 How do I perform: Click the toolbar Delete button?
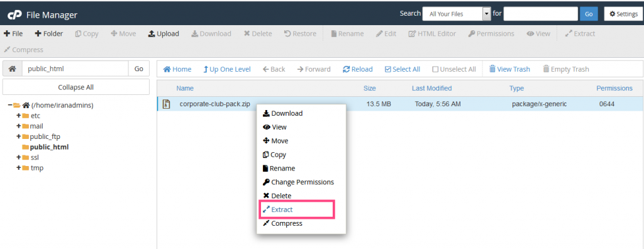258,34
